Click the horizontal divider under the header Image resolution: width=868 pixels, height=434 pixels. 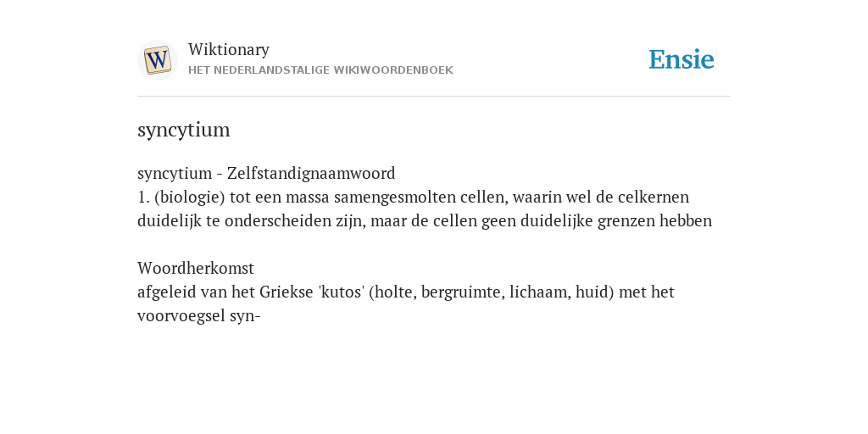(434, 97)
